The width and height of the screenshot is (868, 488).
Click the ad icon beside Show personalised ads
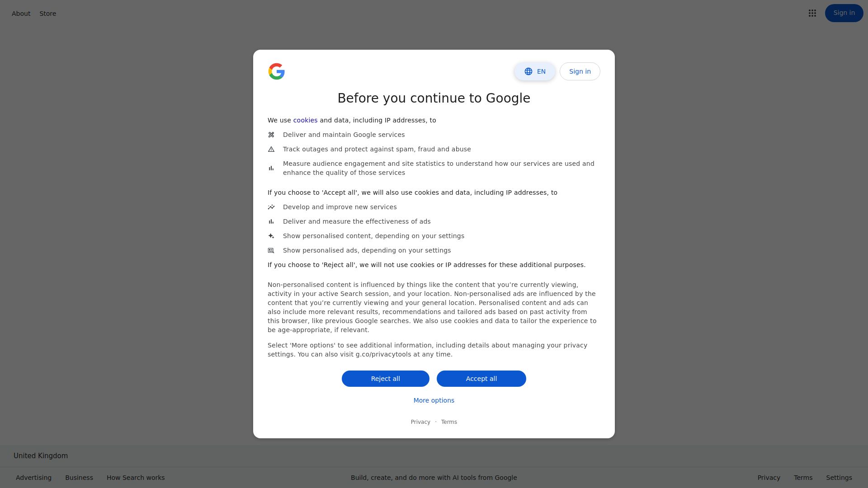click(271, 250)
